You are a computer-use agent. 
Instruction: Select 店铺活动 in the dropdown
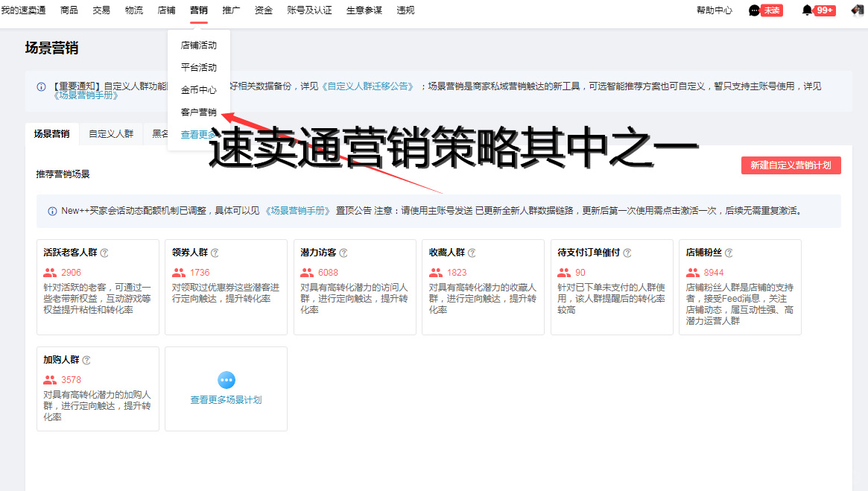point(199,45)
